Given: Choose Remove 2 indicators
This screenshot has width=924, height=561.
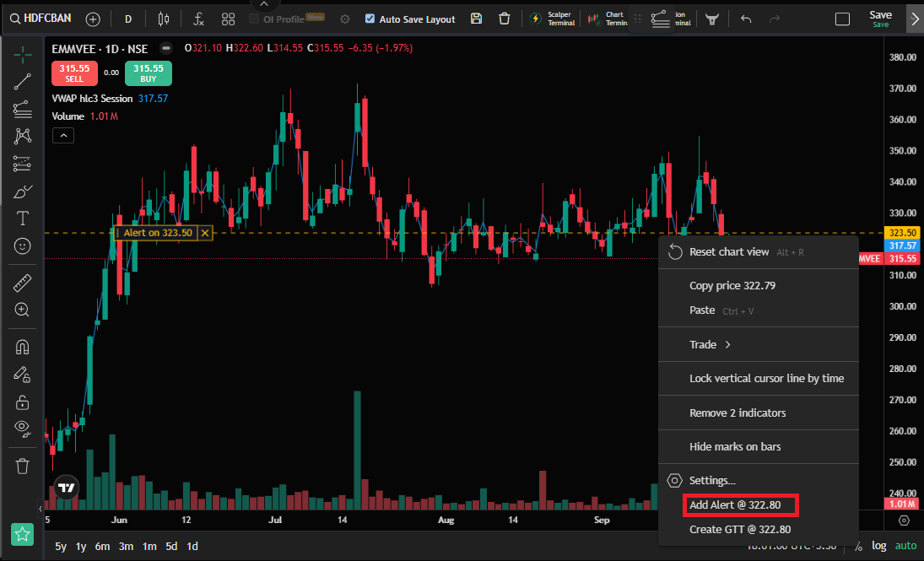Looking at the screenshot, I should point(759,413).
